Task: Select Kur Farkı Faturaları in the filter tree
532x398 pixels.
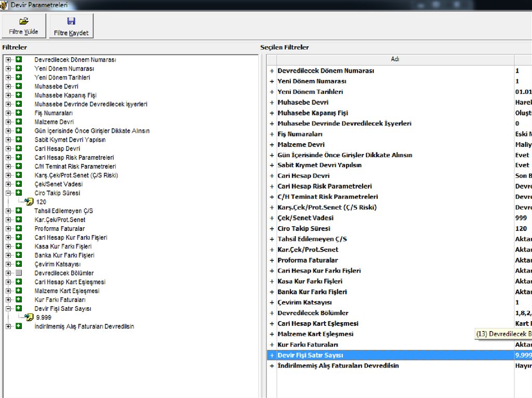Action: coord(60,299)
